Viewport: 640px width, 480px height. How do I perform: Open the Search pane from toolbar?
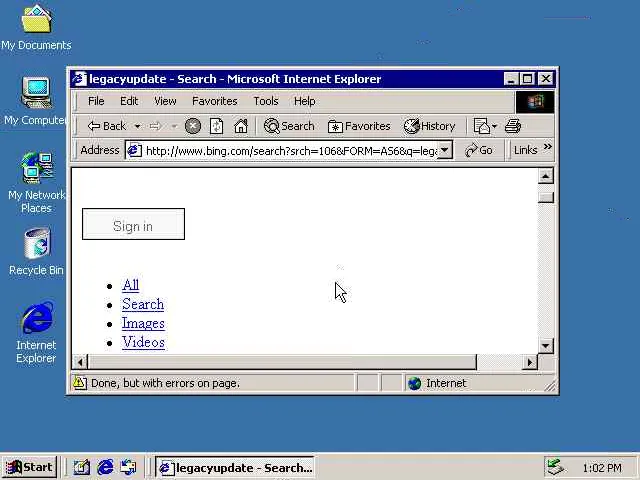[x=289, y=126]
